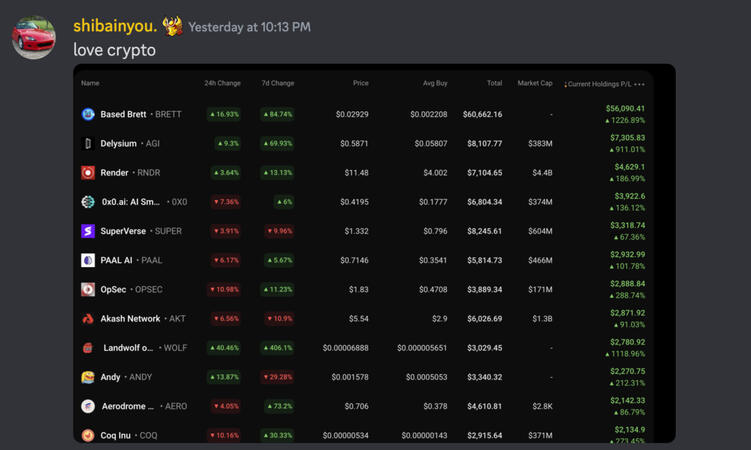Click Aerodrome's 73.2% 7d change badge

pyautogui.click(x=280, y=406)
